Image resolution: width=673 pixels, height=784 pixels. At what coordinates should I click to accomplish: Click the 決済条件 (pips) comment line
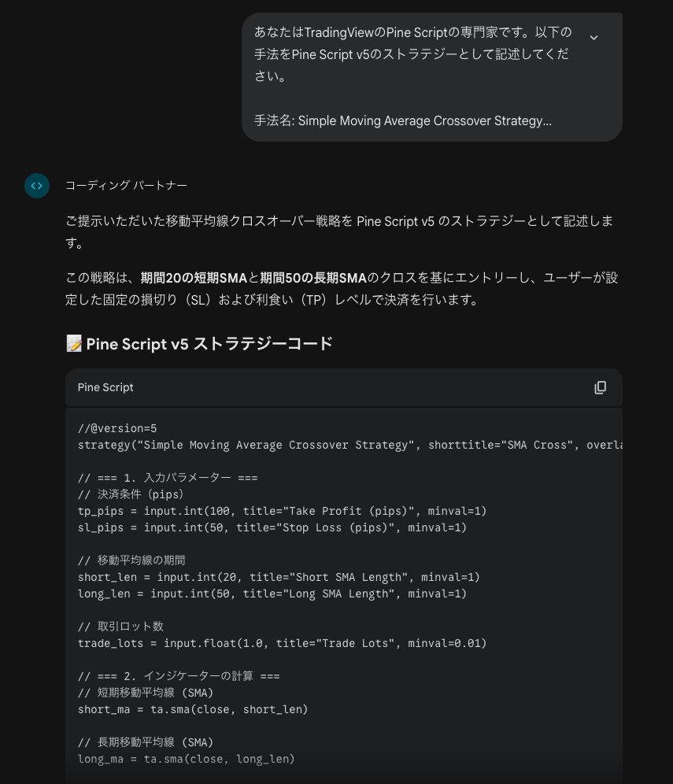(131, 494)
